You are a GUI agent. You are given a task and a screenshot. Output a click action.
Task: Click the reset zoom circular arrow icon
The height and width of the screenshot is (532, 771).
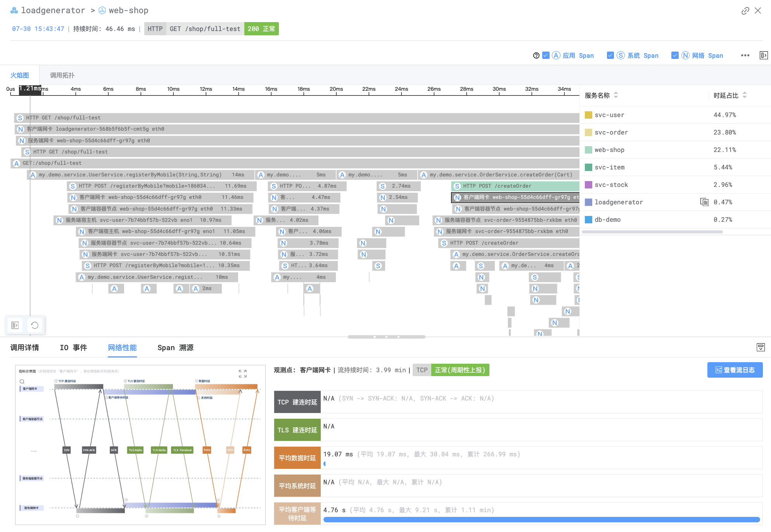click(35, 325)
